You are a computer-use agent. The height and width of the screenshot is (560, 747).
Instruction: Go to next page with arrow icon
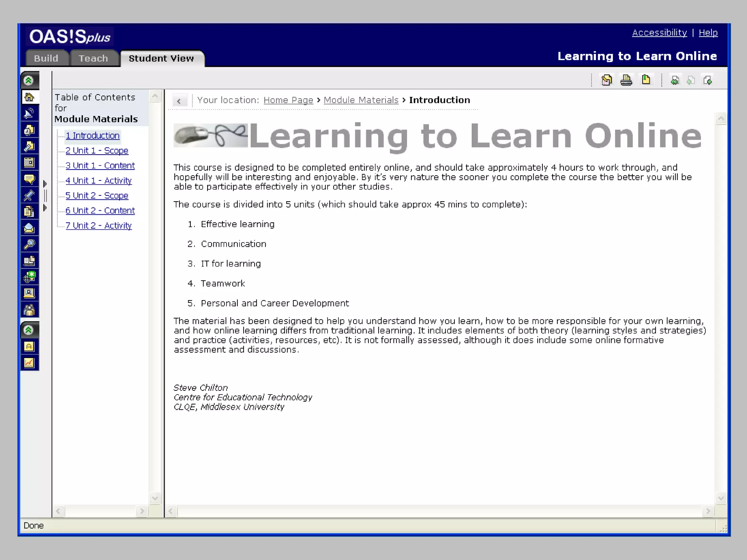[708, 80]
